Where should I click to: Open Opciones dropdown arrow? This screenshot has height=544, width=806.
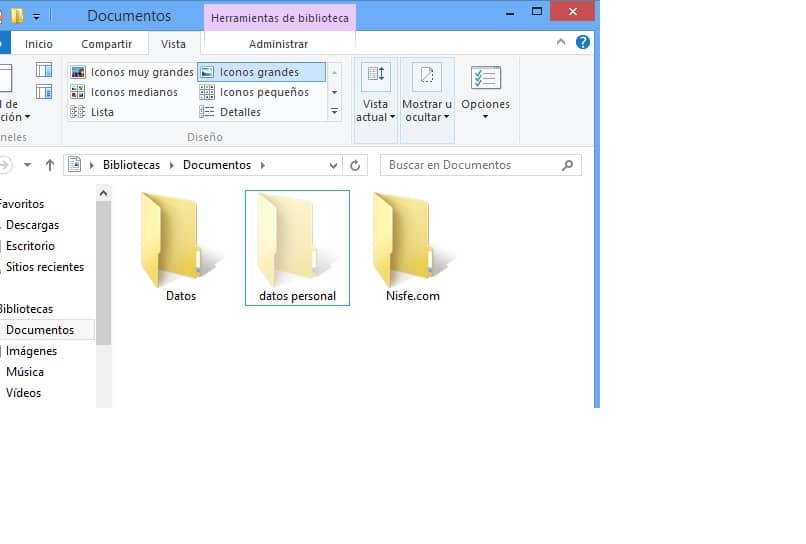coord(485,117)
